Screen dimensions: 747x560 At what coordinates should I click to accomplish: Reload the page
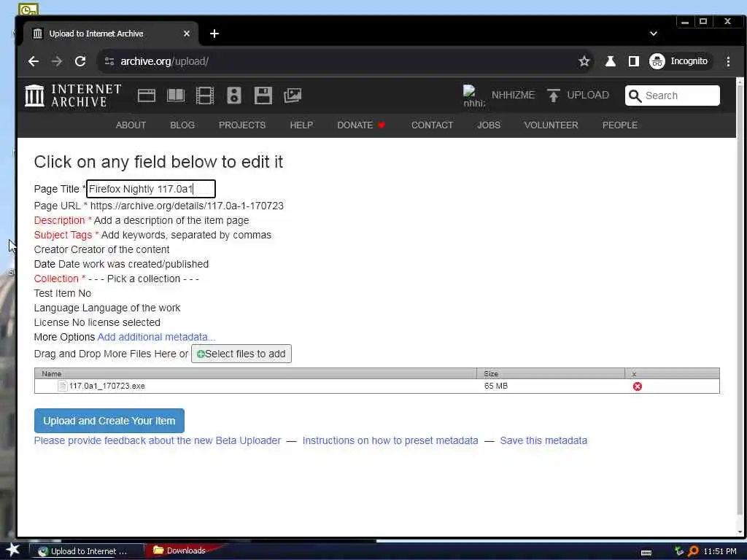[x=80, y=61]
